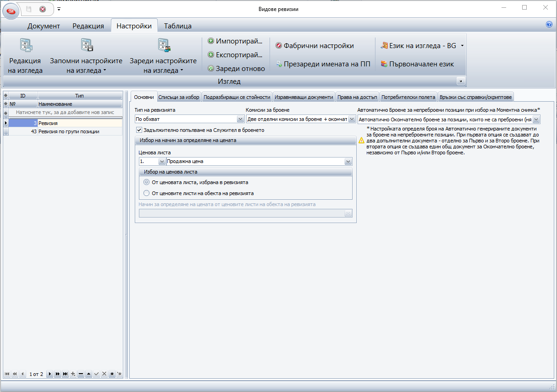
Task: Switch to Изравняващи документи tab
Action: 304,97
